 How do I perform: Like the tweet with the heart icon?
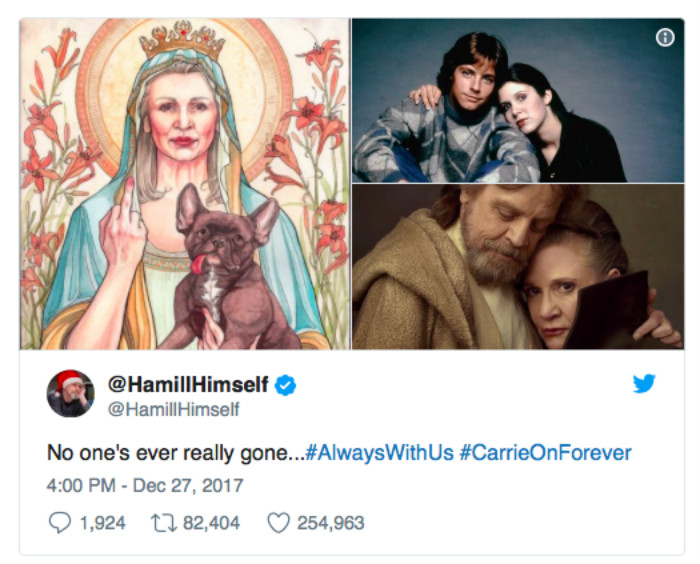coord(279,522)
